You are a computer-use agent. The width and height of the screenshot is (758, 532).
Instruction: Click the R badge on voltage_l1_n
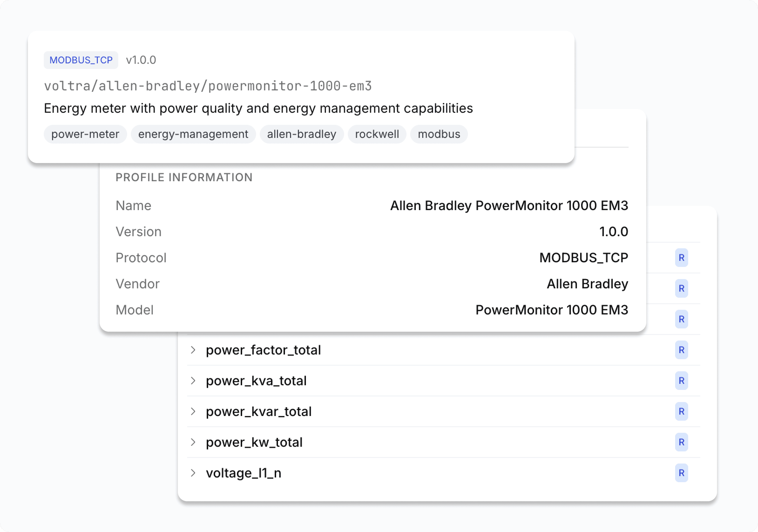tap(681, 473)
